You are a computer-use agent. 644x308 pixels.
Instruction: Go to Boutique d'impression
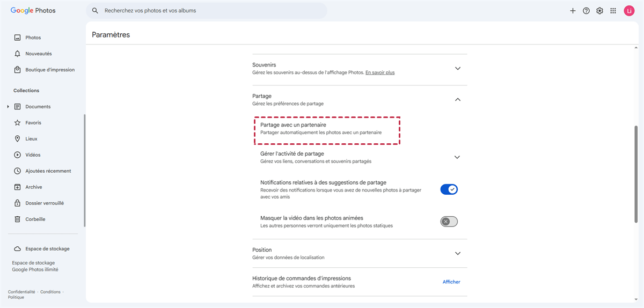pos(49,70)
